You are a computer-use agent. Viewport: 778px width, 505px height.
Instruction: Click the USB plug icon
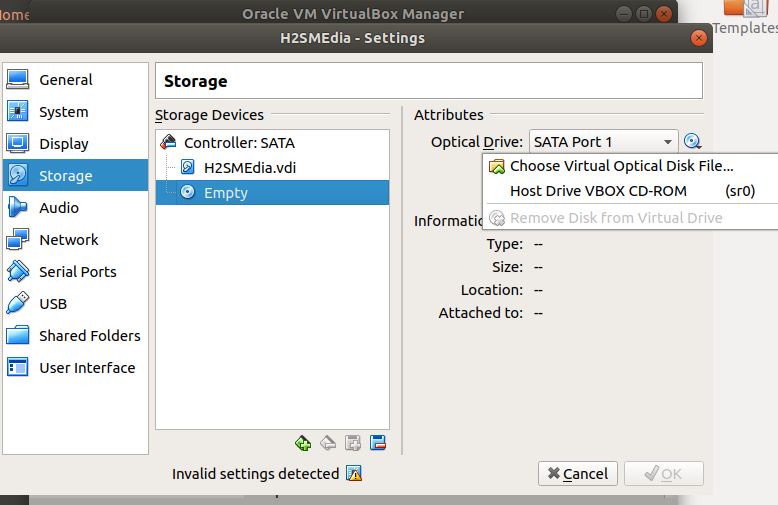point(18,303)
